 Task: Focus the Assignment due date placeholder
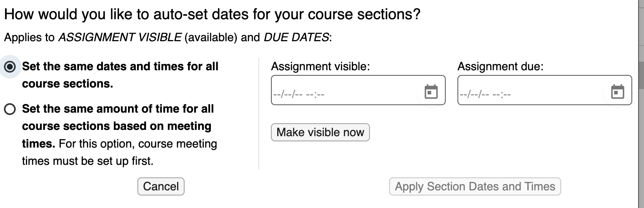pyautogui.click(x=474, y=95)
